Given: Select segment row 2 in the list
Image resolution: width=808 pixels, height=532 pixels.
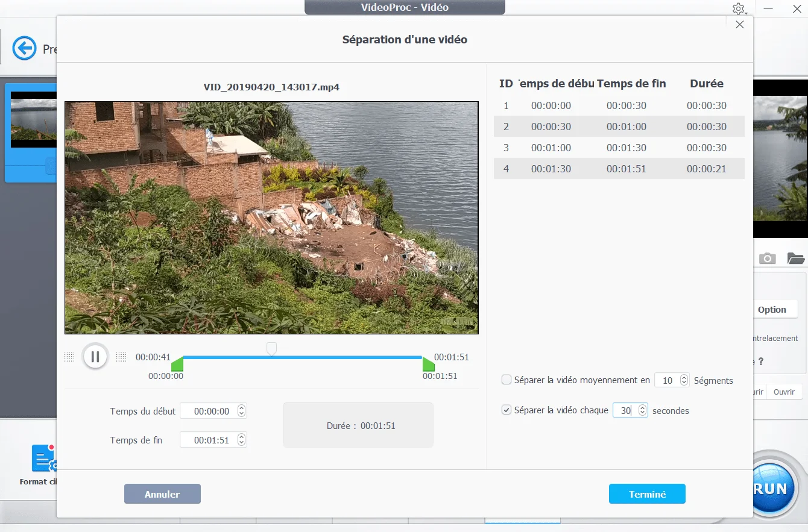Looking at the screenshot, I should click(x=619, y=127).
